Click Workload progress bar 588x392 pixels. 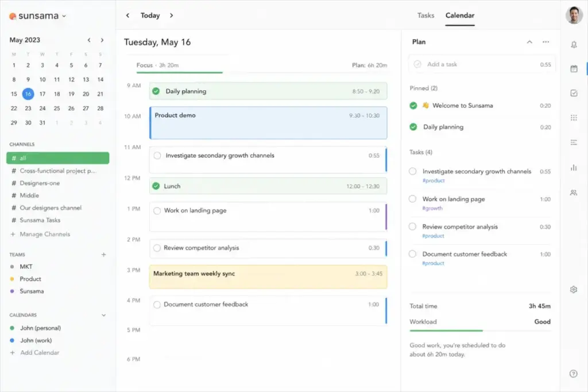(x=480, y=331)
